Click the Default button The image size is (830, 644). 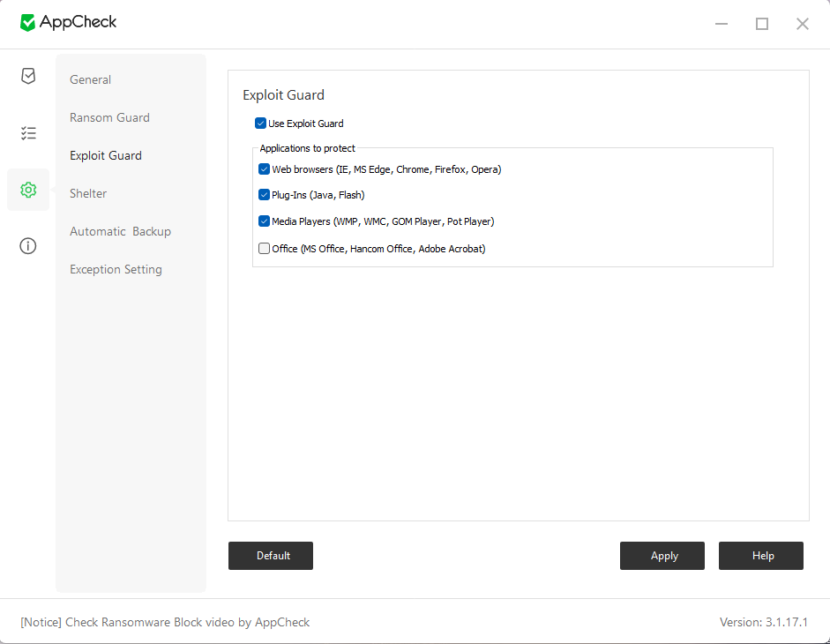pyautogui.click(x=270, y=556)
